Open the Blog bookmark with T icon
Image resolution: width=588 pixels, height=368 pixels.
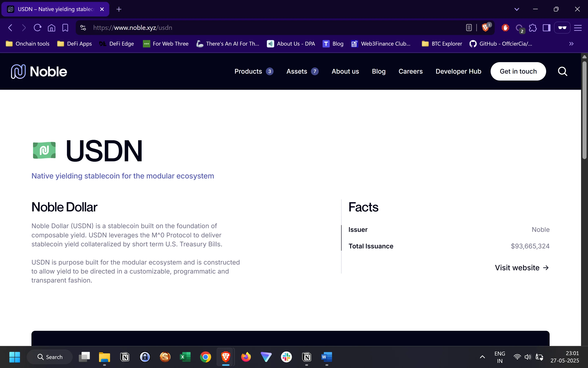[x=333, y=44]
